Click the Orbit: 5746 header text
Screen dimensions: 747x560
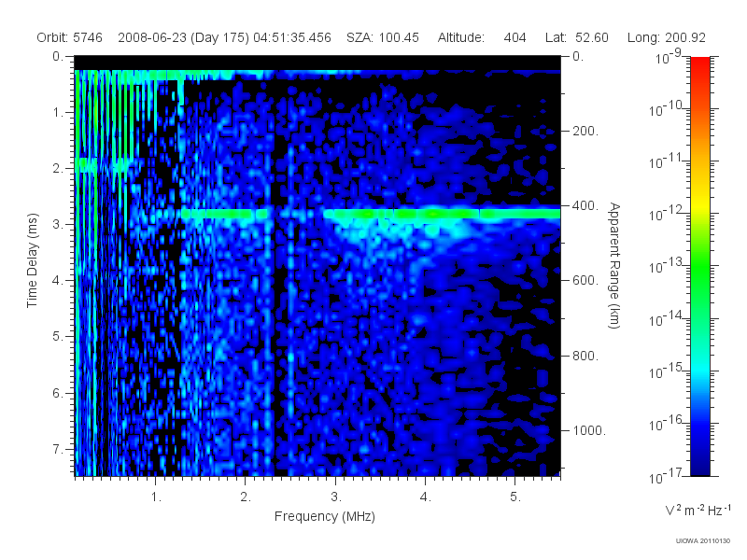(69, 37)
